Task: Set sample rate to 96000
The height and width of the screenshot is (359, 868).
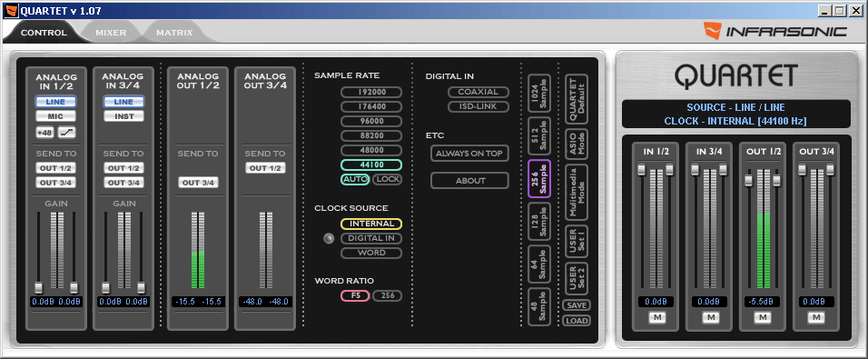Action: (x=370, y=121)
